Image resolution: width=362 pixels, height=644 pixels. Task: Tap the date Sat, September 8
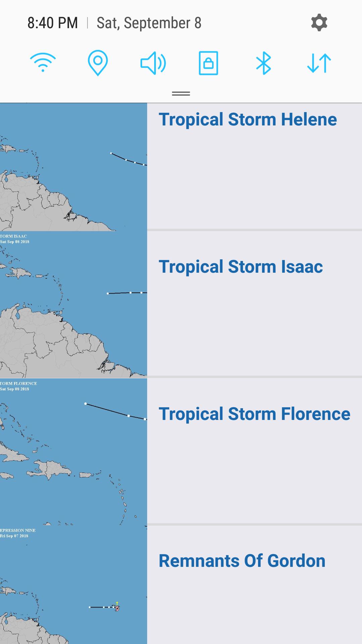tap(149, 23)
